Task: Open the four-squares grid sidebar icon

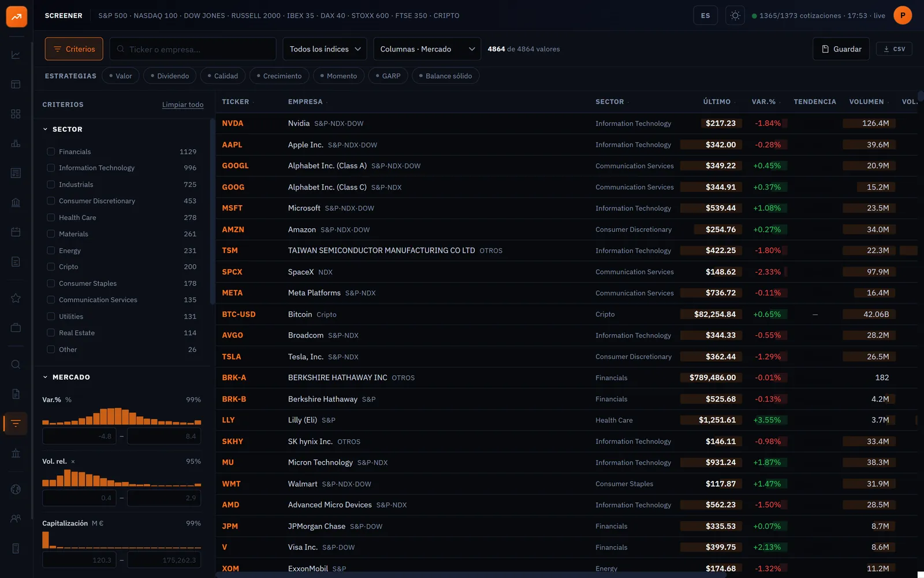Action: (16, 114)
